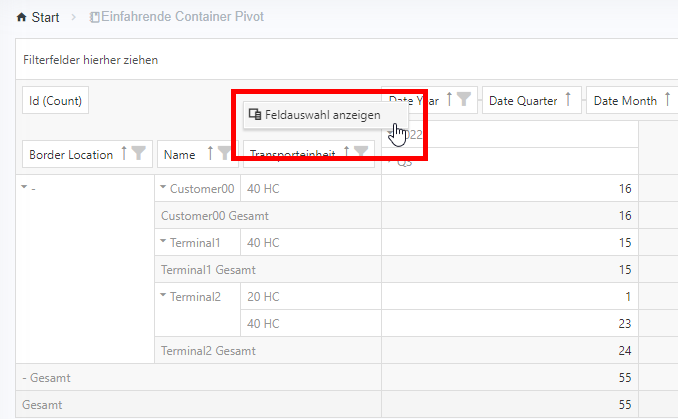Click the filter icon on Name field
Screen dimensions: 678x419
tap(225, 154)
